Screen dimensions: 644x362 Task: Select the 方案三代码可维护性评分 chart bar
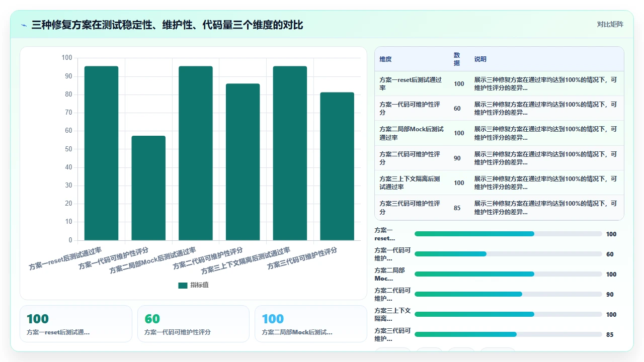coord(337,166)
